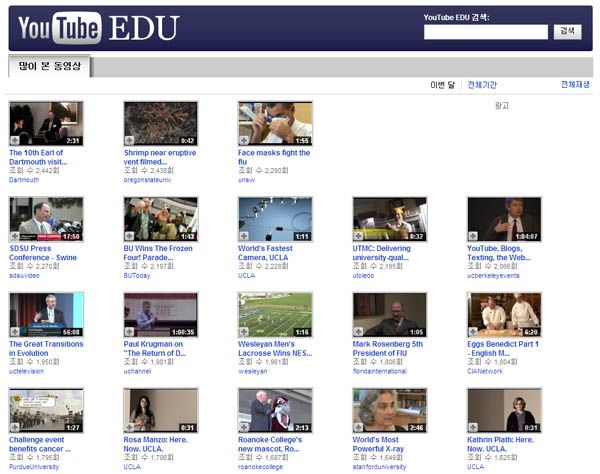Open 'Kathrin Plath: Here. Now. UCLA.' title link
This screenshot has height=474, width=600.
coord(500,444)
